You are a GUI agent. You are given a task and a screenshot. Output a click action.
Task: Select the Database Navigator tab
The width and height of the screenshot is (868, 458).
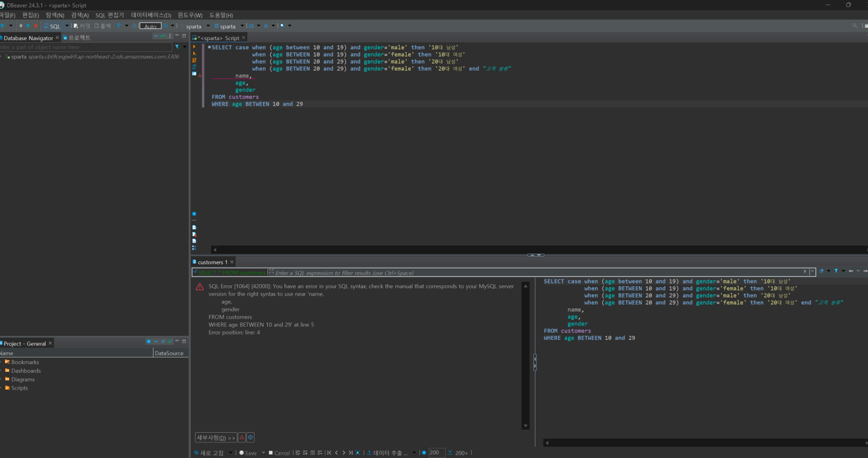coord(28,38)
